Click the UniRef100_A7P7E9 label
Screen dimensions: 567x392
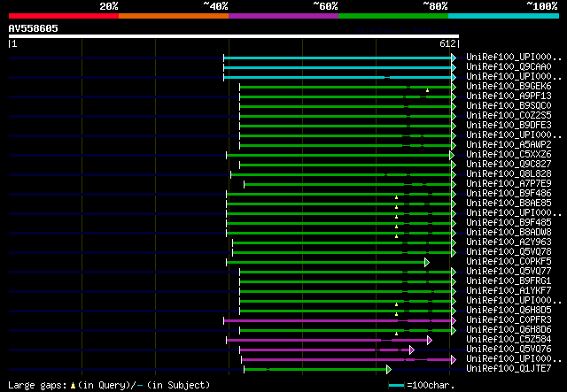tap(509, 183)
